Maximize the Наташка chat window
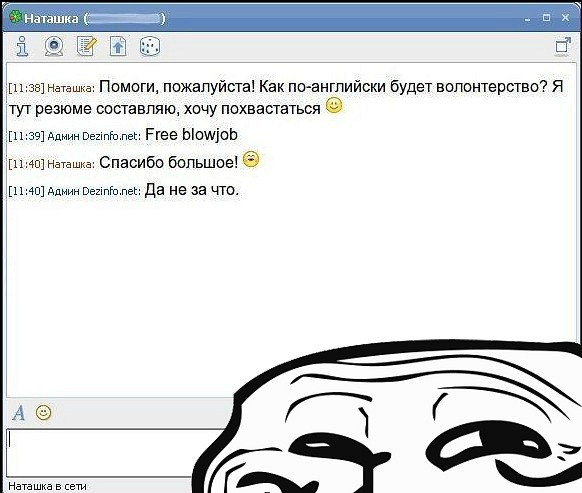Image resolution: width=582 pixels, height=493 pixels. coord(546,17)
